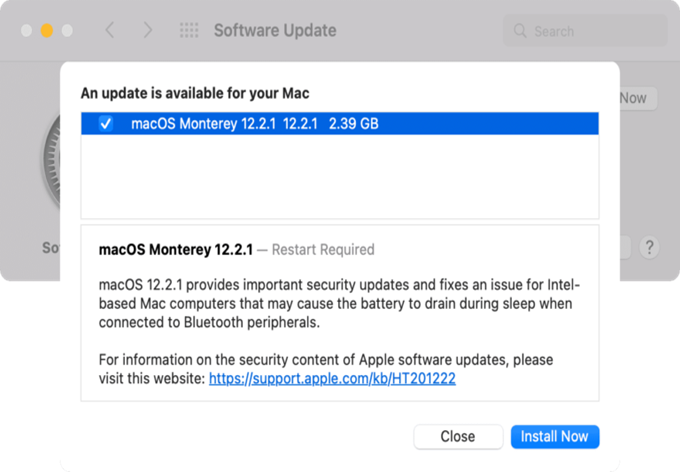Image resolution: width=680 pixels, height=472 pixels.
Task: Click the partially hidden Now button
Action: point(634,98)
